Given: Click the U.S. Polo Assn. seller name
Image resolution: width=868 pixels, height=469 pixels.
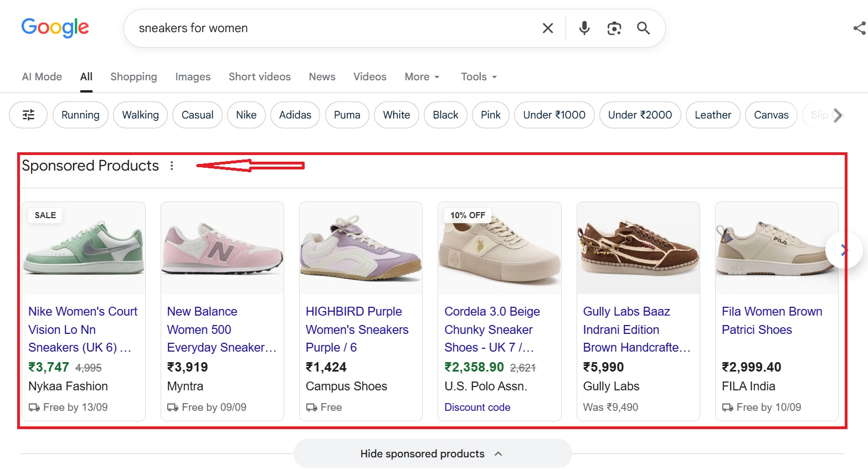Looking at the screenshot, I should coord(486,386).
